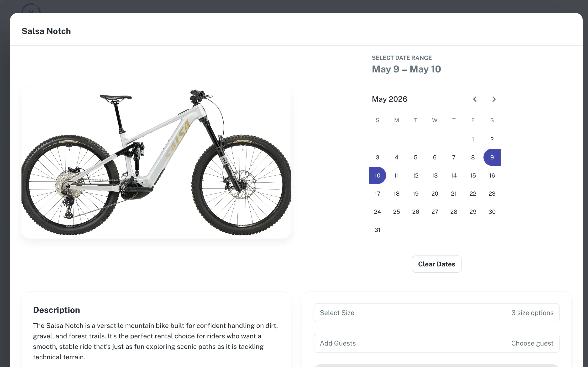Pick May 15 as a rental date
The height and width of the screenshot is (367, 588).
click(473, 175)
